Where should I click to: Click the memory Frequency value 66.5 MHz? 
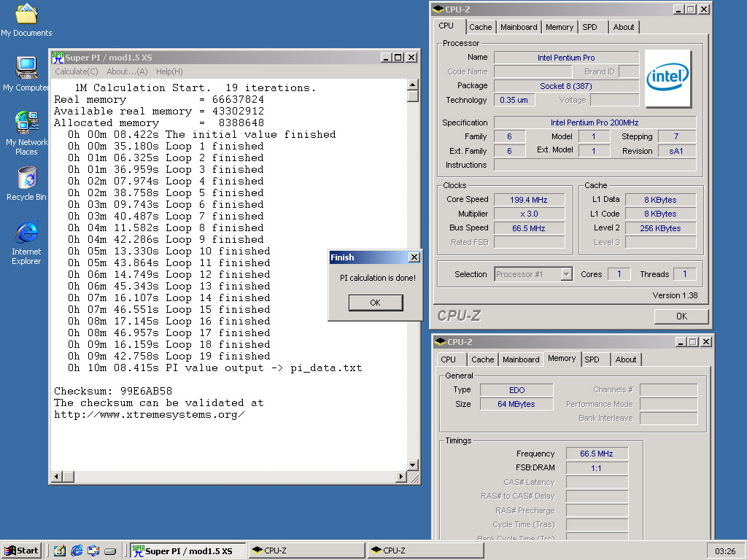coord(597,454)
